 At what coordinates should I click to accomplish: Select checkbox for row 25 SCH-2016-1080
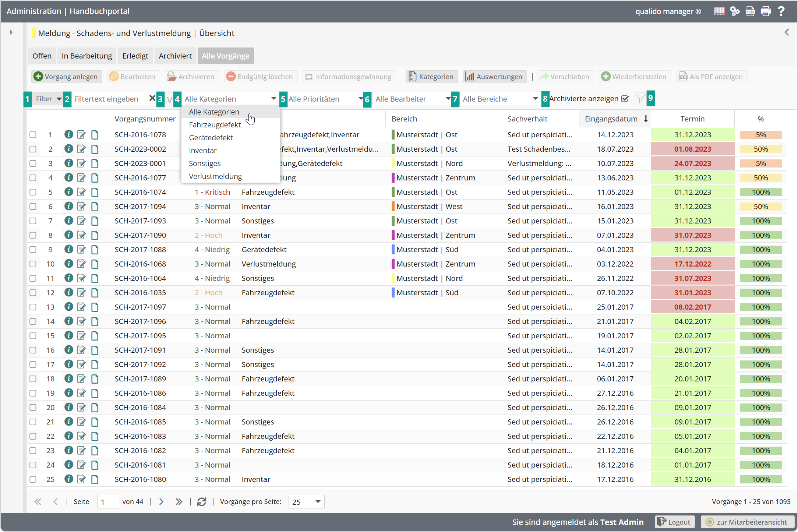coord(33,479)
